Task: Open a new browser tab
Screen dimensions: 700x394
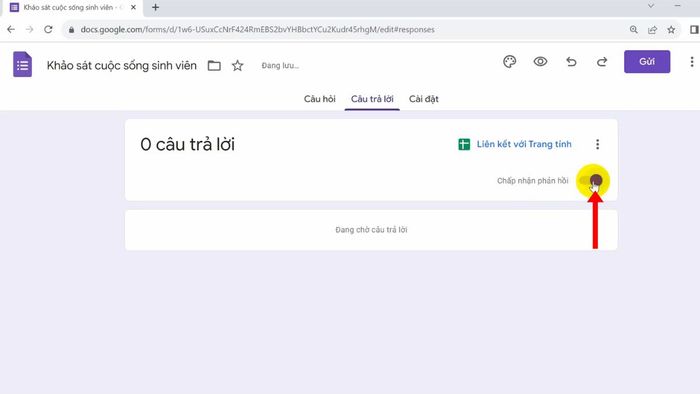Action: (x=155, y=8)
